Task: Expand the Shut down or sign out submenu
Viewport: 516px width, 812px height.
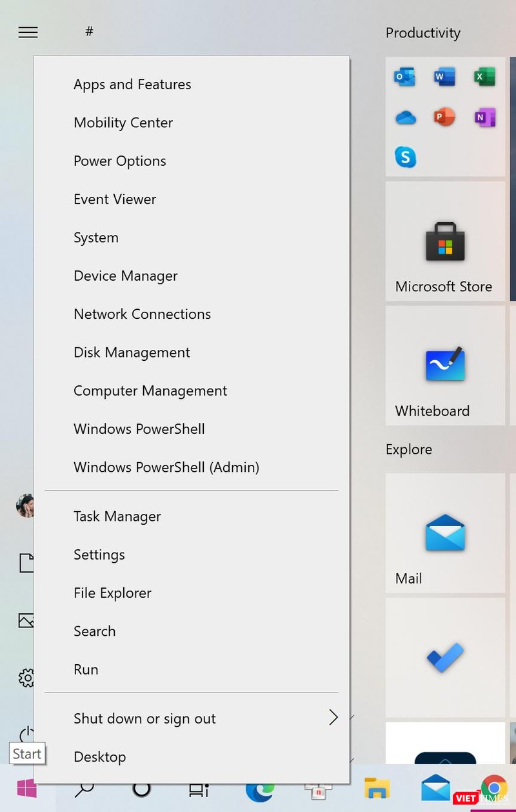Action: click(x=333, y=718)
